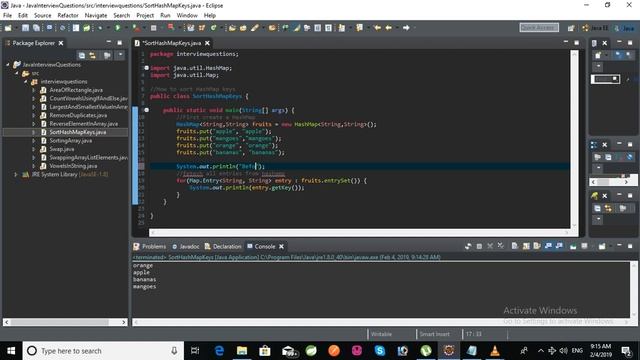Collapse the JavaInterviewQuestions project node
This screenshot has height=360, width=640.
coord(8,65)
